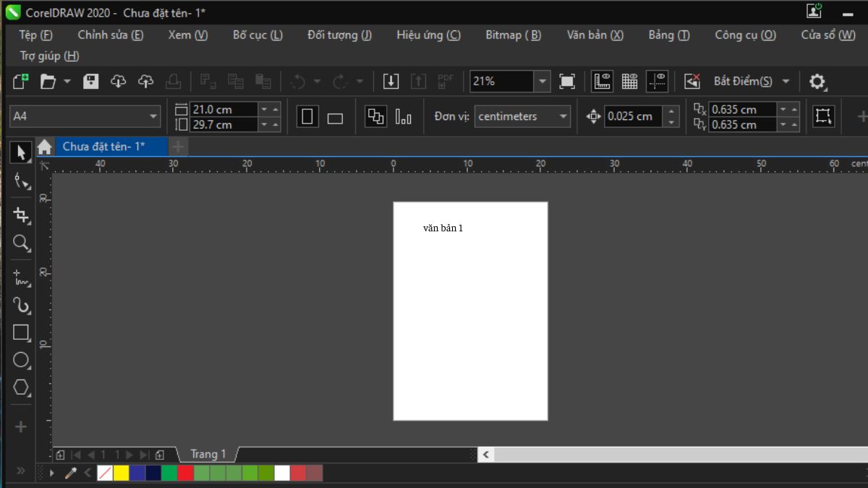Click the page height 29.7 cm field
The image size is (868, 488).
224,124
